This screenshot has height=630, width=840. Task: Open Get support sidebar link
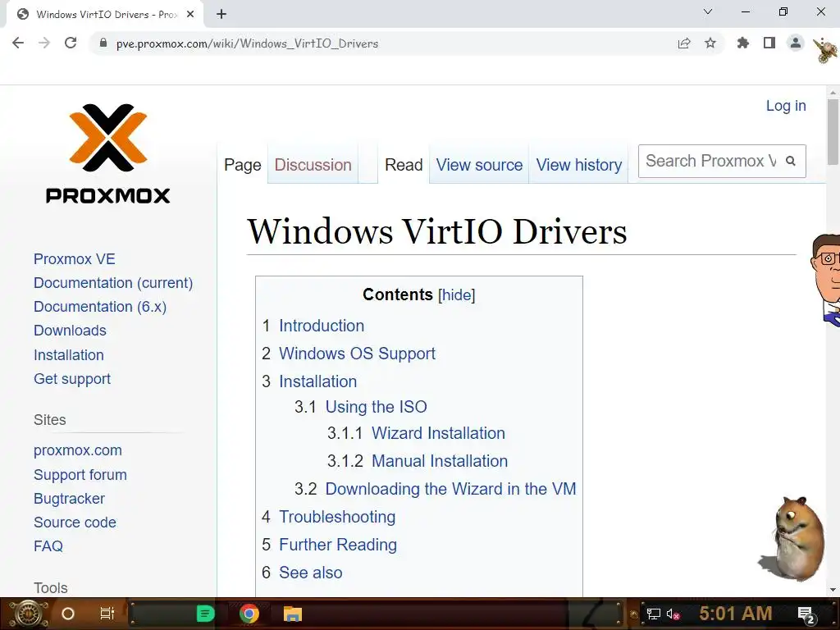click(72, 379)
